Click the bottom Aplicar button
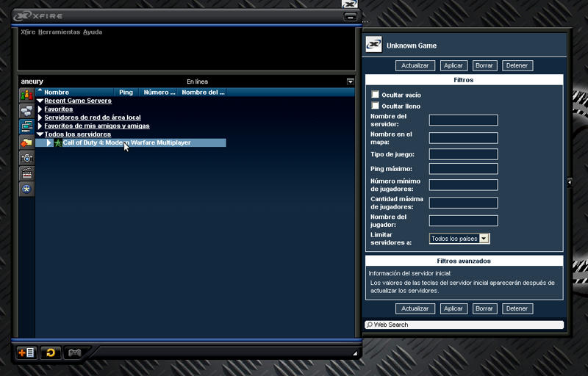 pyautogui.click(x=453, y=308)
